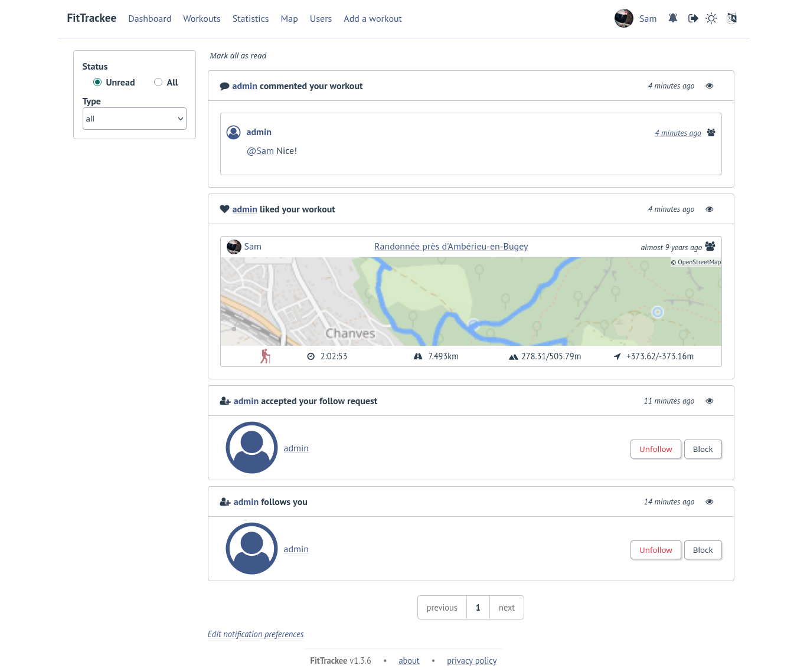Open the Map page

tap(289, 19)
